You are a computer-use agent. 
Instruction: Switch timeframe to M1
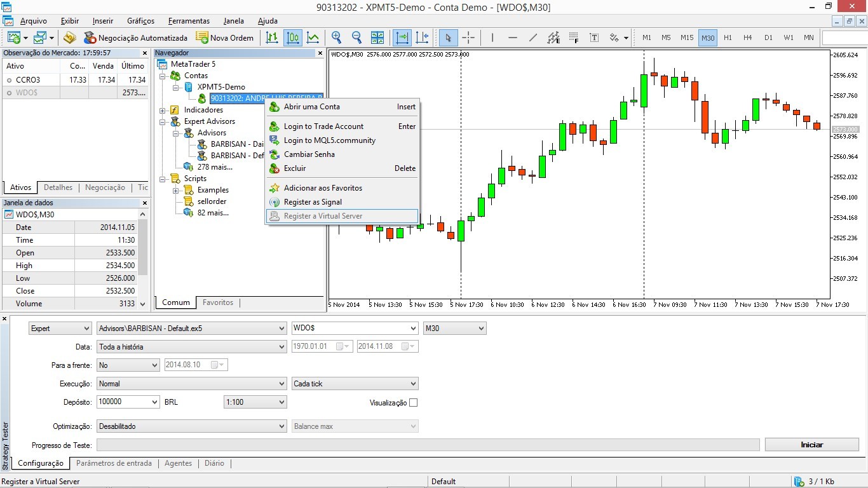click(x=647, y=37)
